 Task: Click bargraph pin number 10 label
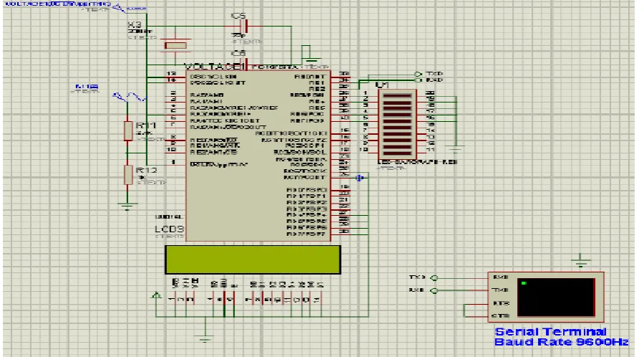coord(364,150)
